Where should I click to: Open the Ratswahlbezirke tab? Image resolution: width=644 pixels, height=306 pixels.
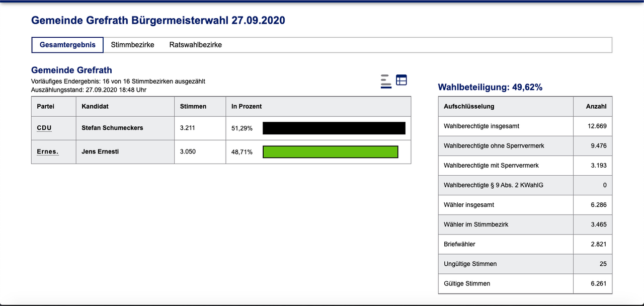[195, 45]
